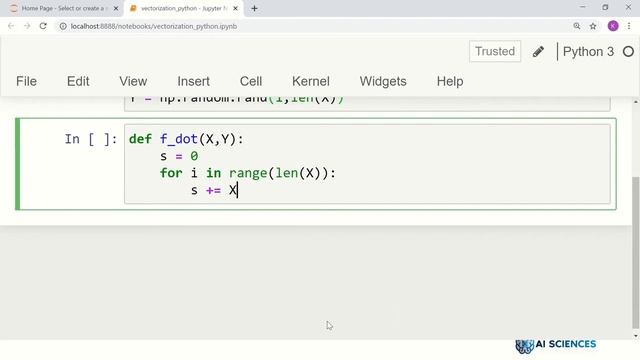Viewport: 640px width, 360px height.
Task: Open the Chrome three-dot menu
Action: tap(629, 26)
